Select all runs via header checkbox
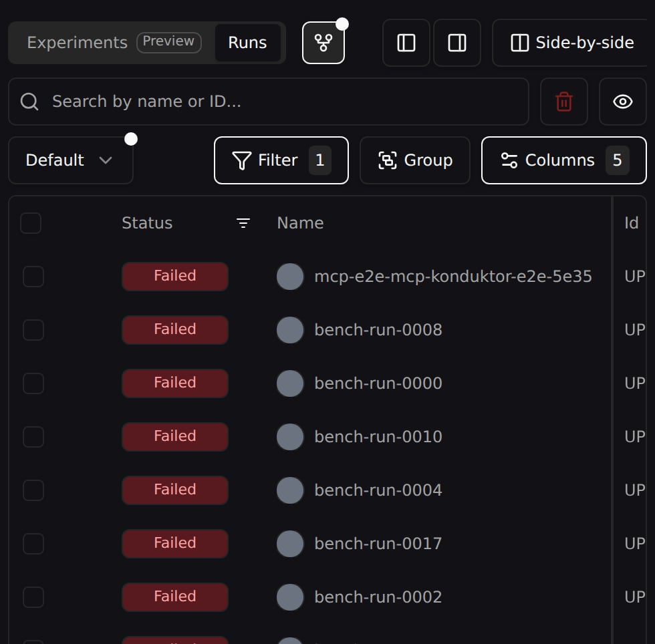Viewport: 655px width, 644px height. [x=31, y=223]
